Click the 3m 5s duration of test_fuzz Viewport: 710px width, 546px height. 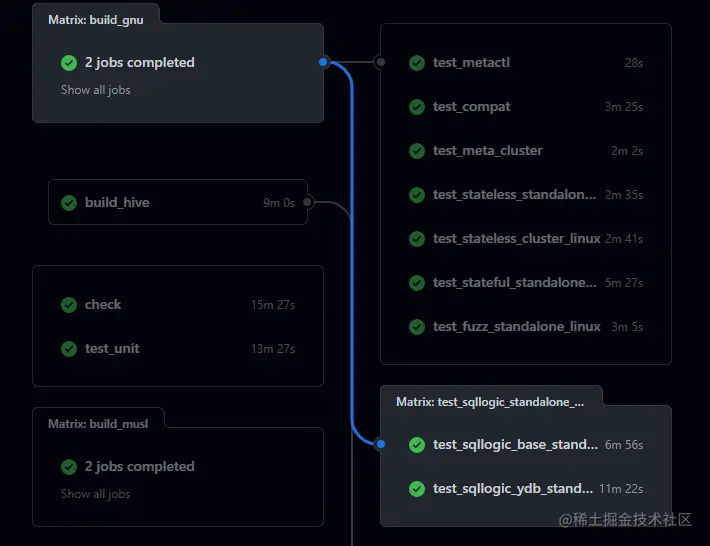627,327
